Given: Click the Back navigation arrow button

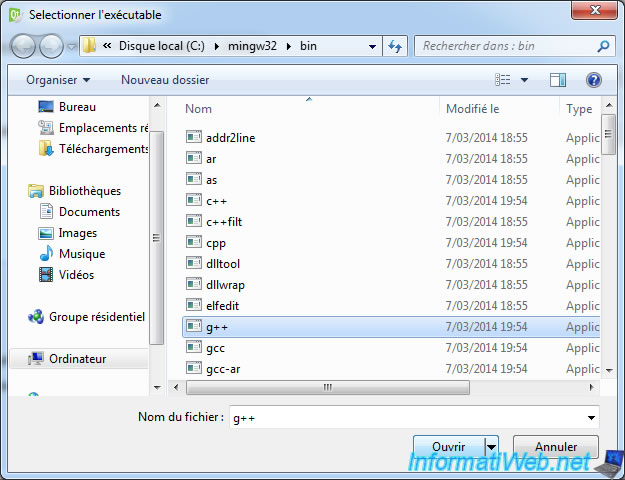Looking at the screenshot, I should [23, 46].
